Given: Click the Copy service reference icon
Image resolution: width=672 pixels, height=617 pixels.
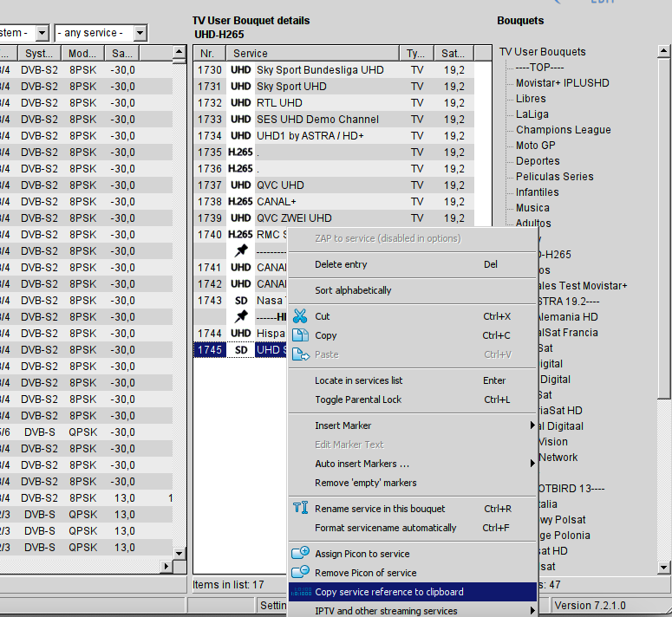Looking at the screenshot, I should (x=300, y=592).
